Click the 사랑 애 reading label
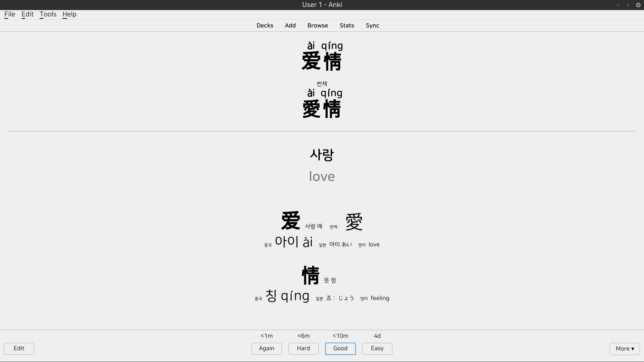 314,226
